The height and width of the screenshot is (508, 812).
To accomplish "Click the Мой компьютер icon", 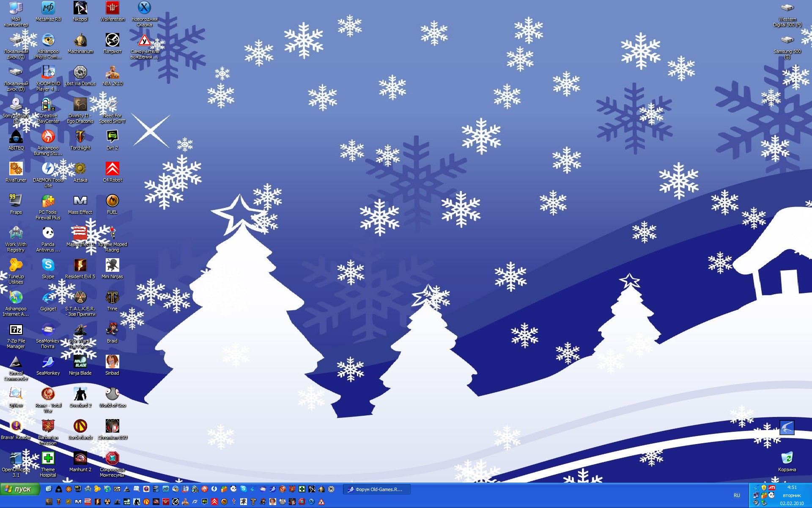I will coord(16,8).
